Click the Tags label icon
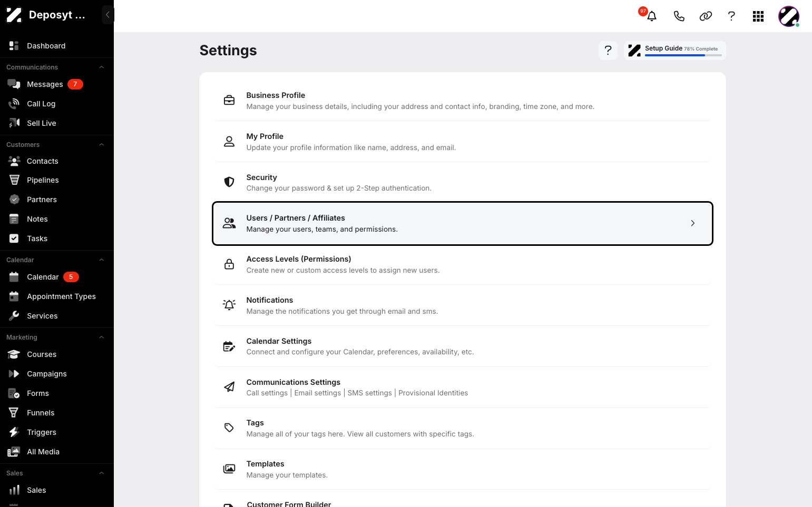The image size is (812, 507). [x=229, y=428]
